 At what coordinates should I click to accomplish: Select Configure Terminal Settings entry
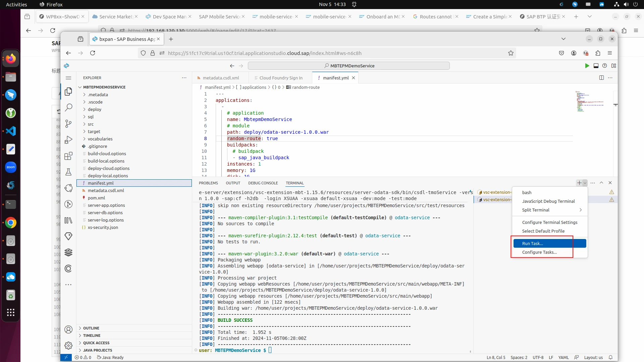click(550, 222)
